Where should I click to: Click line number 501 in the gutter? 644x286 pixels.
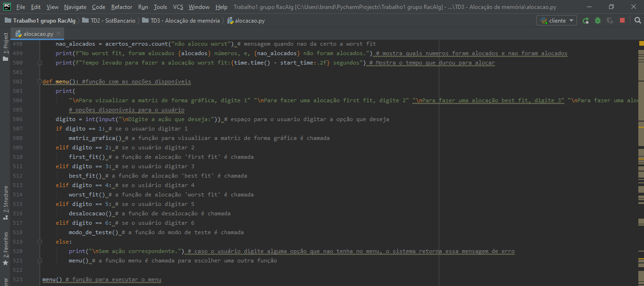point(17,72)
